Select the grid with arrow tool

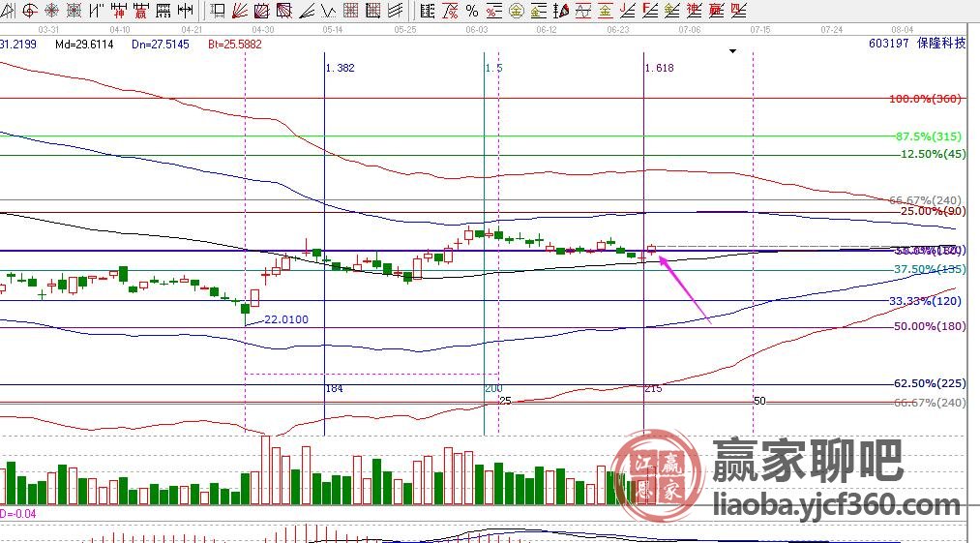(372, 10)
